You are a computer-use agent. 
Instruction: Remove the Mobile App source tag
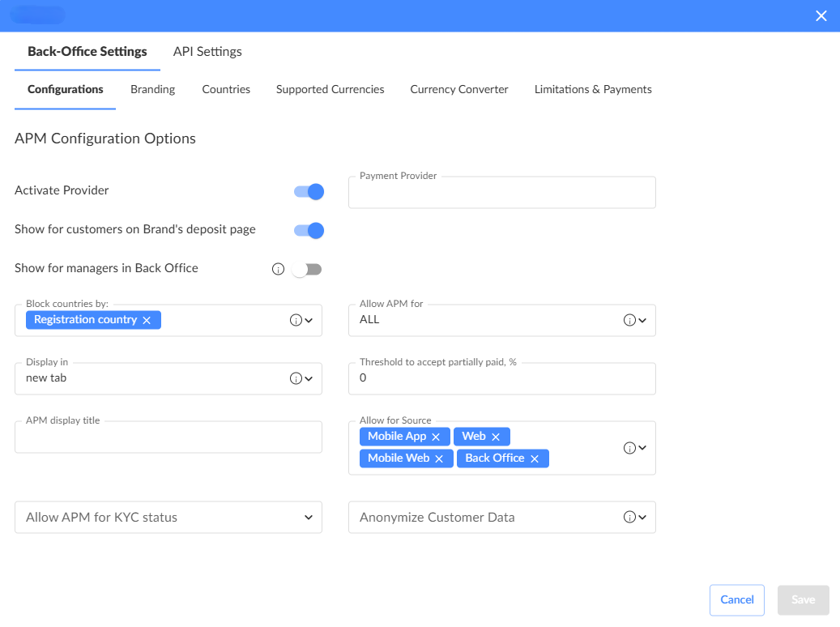436,437
